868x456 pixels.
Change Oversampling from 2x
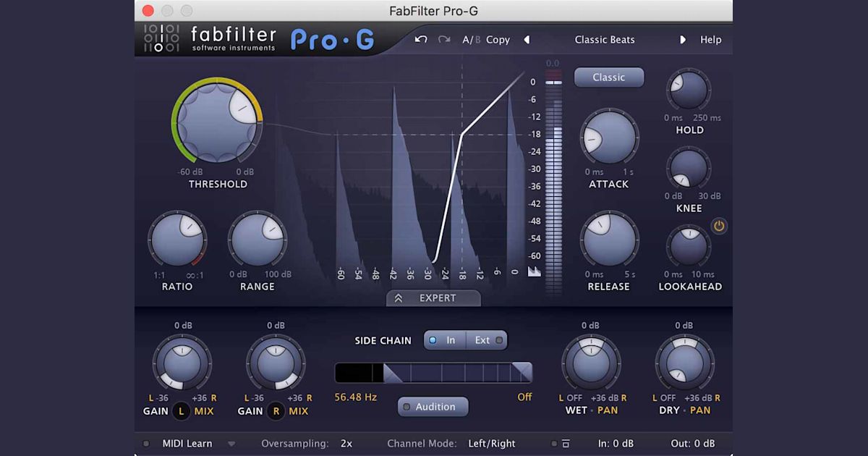click(346, 443)
